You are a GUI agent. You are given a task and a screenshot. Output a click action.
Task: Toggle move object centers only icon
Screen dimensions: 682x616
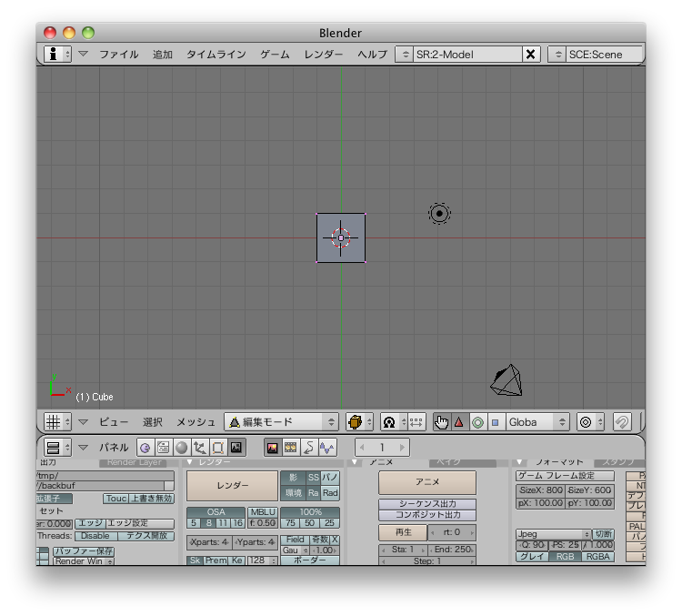[416, 422]
